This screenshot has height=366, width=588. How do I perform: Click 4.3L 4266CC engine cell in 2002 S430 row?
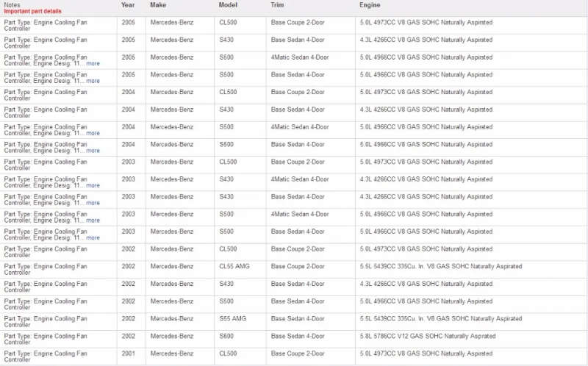click(x=426, y=284)
